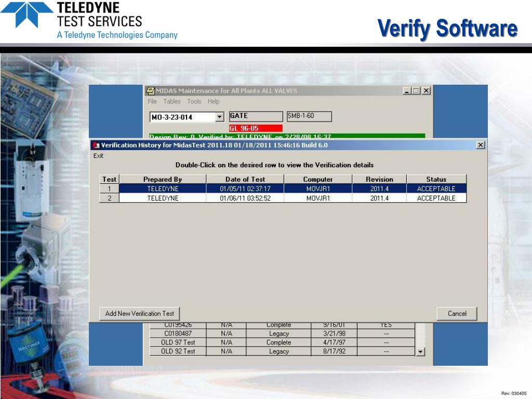532x399 pixels.
Task: Close the MIDAS Maintenance window
Action: pyautogui.click(x=426, y=90)
